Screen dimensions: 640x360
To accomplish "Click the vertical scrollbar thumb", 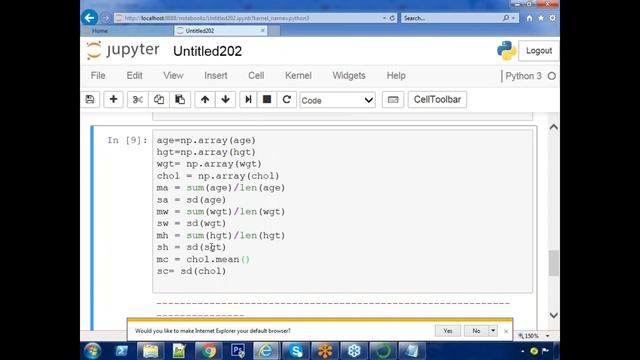I will 553,263.
